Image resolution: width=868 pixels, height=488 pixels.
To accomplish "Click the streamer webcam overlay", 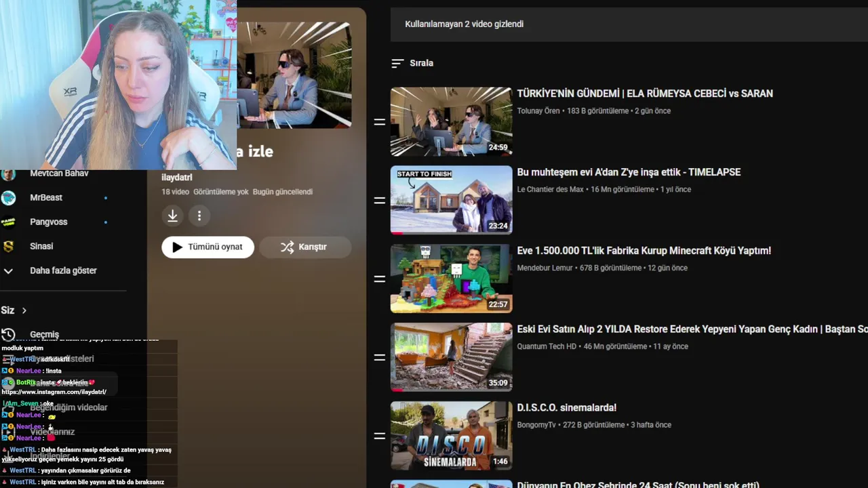I will pyautogui.click(x=118, y=85).
